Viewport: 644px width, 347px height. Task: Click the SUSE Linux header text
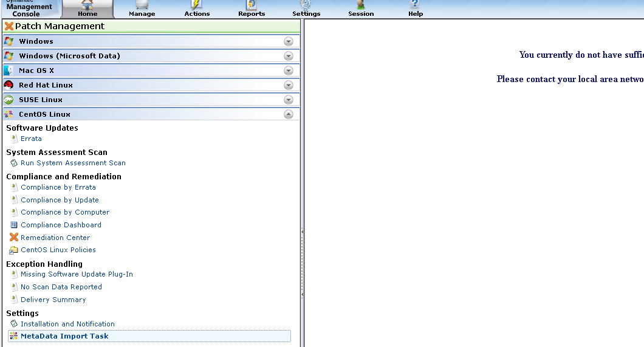[41, 100]
